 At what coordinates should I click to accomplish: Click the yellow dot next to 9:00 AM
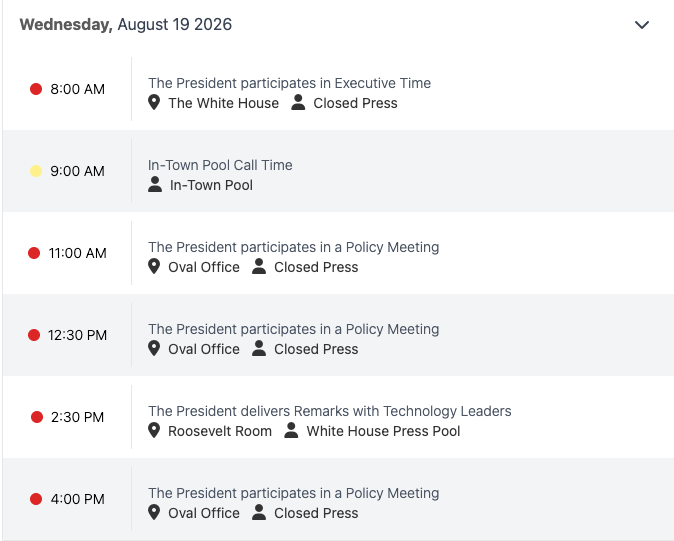tap(36, 171)
